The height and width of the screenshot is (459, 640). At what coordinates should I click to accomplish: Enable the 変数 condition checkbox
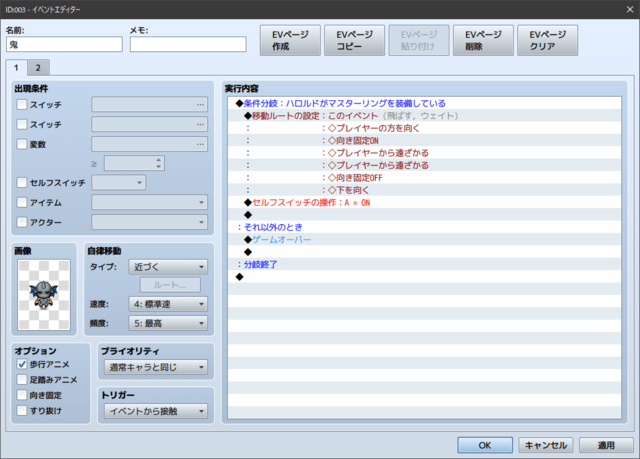click(x=22, y=144)
